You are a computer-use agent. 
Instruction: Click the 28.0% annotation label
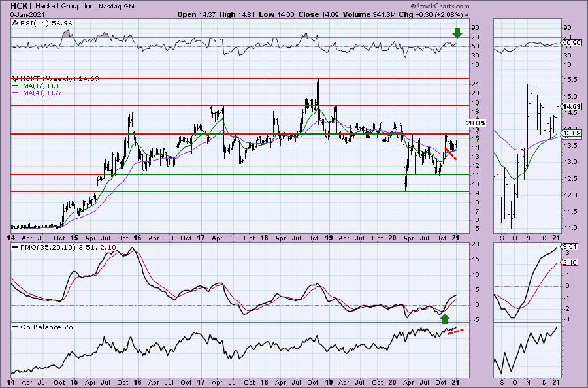[x=476, y=123]
